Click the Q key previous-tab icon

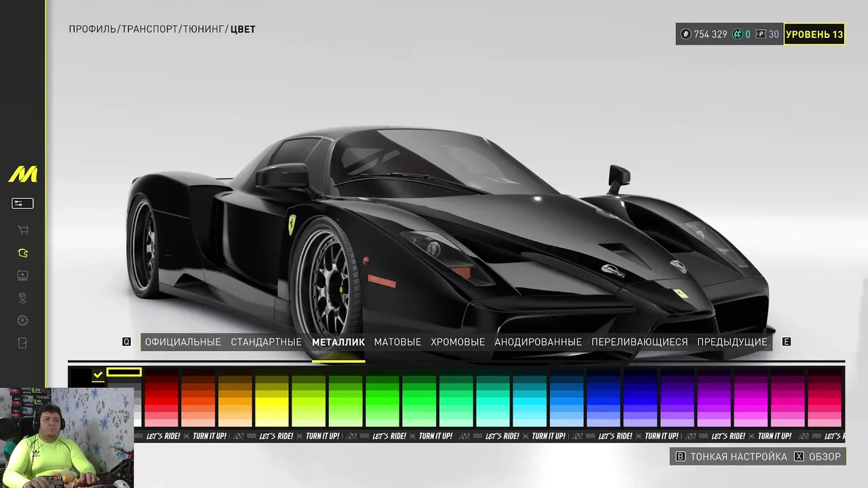(x=126, y=342)
